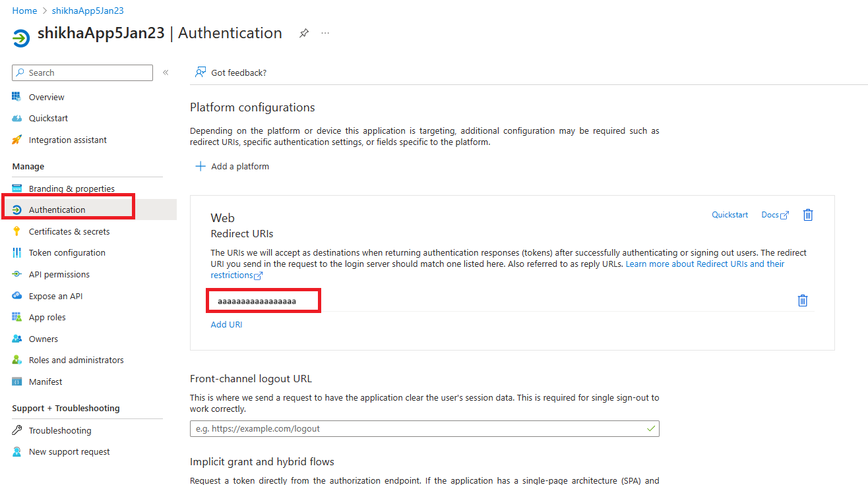Click the Expose an API cloud icon
The width and height of the screenshot is (868, 485).
(16, 295)
